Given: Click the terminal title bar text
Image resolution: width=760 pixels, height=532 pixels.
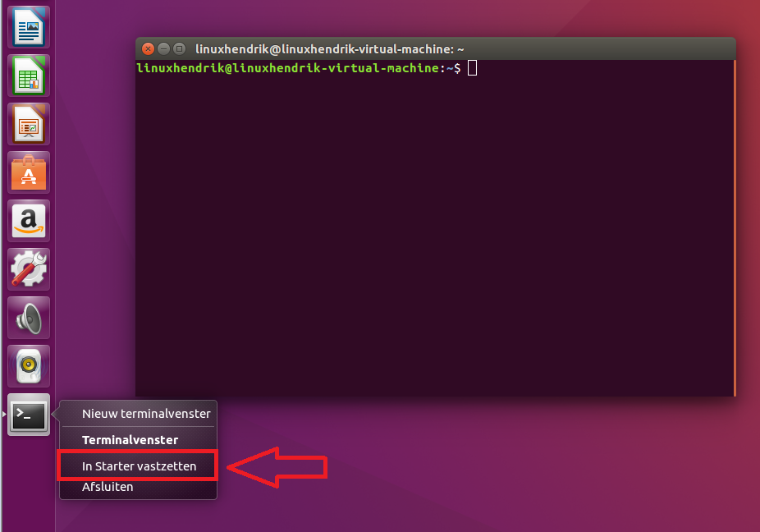Looking at the screenshot, I should [x=330, y=49].
